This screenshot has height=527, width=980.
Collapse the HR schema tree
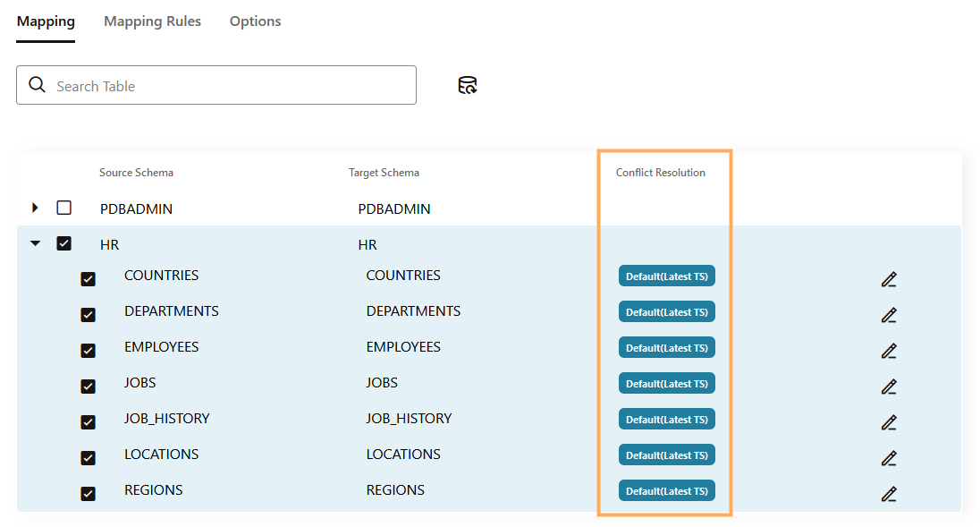tap(36, 243)
